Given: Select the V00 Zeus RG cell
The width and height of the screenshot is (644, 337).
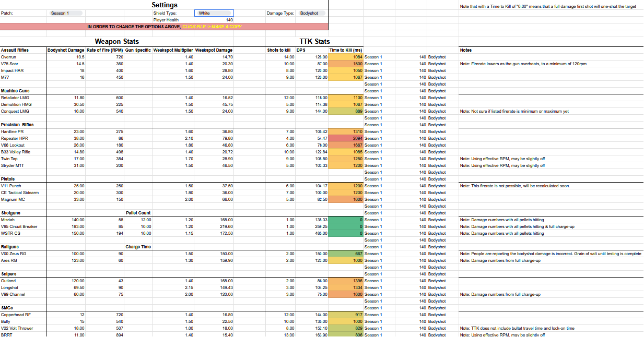Looking at the screenshot, I should click(24, 254).
